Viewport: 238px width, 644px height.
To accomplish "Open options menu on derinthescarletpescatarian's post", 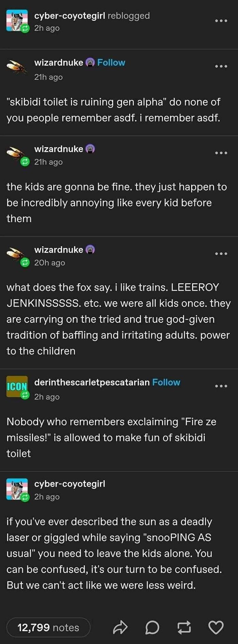I will coord(221,386).
